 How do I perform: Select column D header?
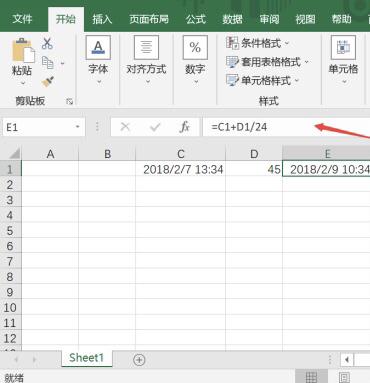254,154
